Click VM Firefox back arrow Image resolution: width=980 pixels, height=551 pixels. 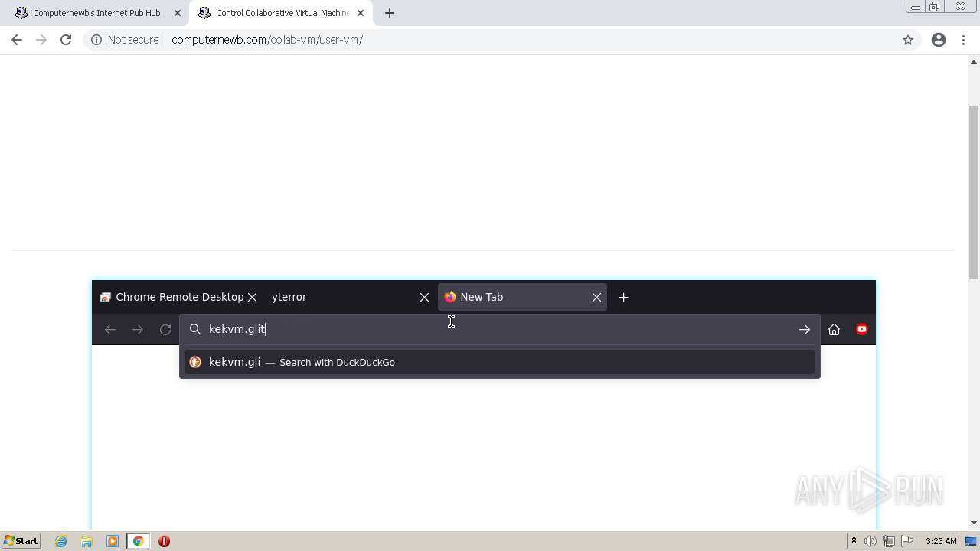pos(110,329)
